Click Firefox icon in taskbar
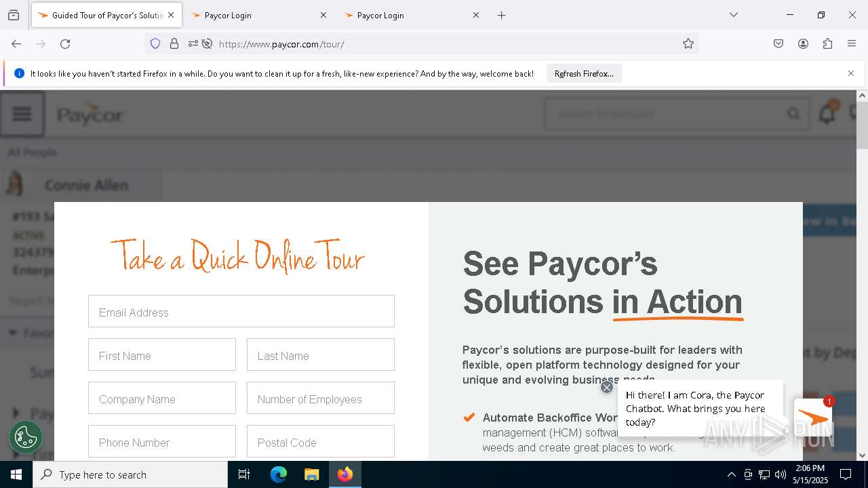 click(x=345, y=474)
